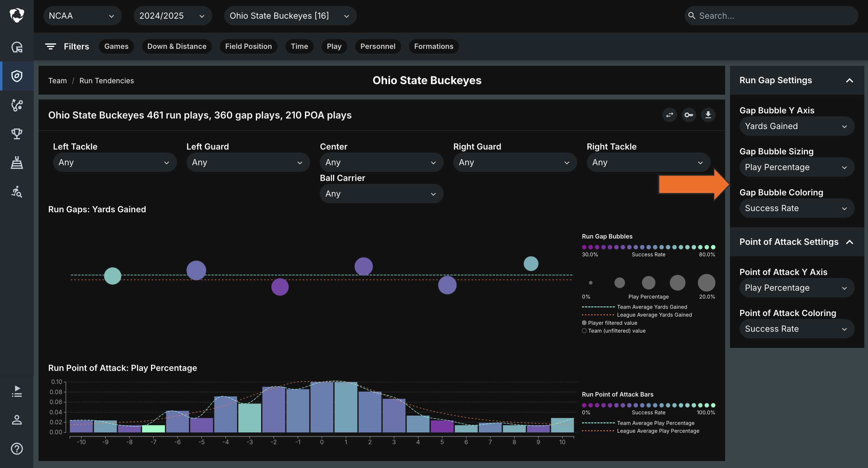
Task: Open Point of Attack Y Axis dropdown
Action: [x=797, y=288]
